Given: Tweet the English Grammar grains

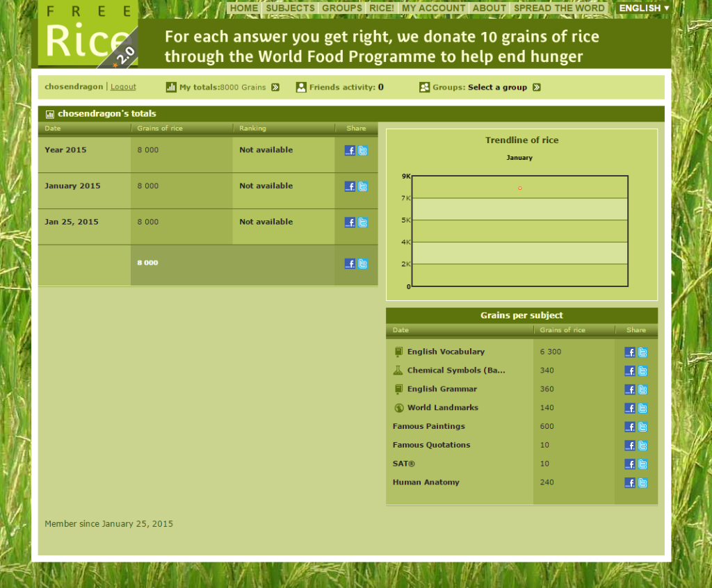Looking at the screenshot, I should [643, 390].
